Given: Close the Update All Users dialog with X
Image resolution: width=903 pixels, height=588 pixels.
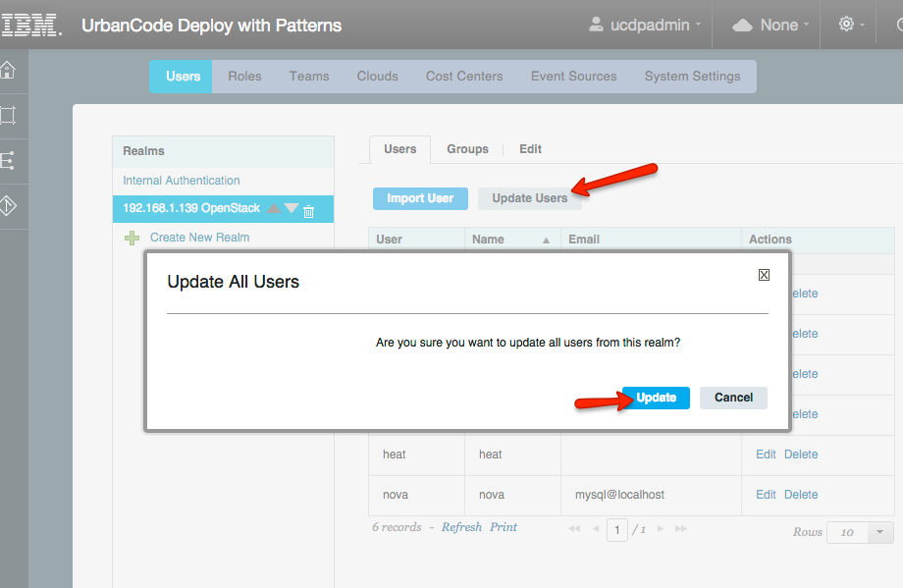Looking at the screenshot, I should click(764, 275).
